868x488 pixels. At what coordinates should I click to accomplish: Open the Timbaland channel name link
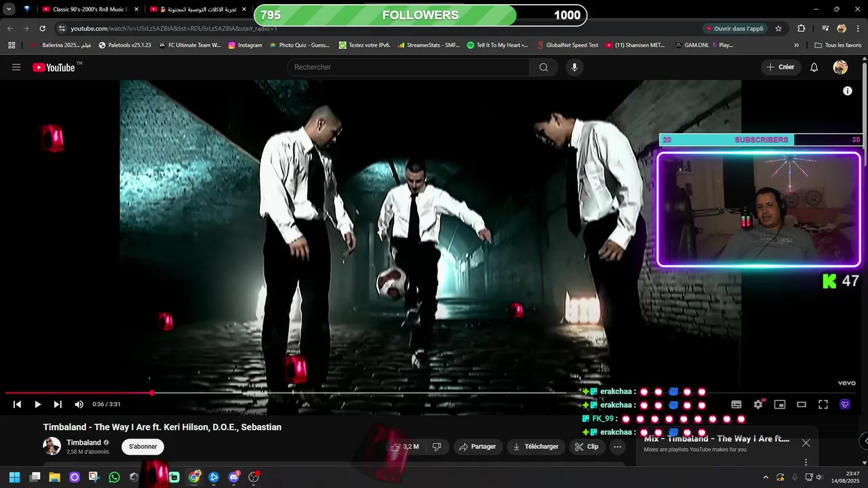(84, 443)
